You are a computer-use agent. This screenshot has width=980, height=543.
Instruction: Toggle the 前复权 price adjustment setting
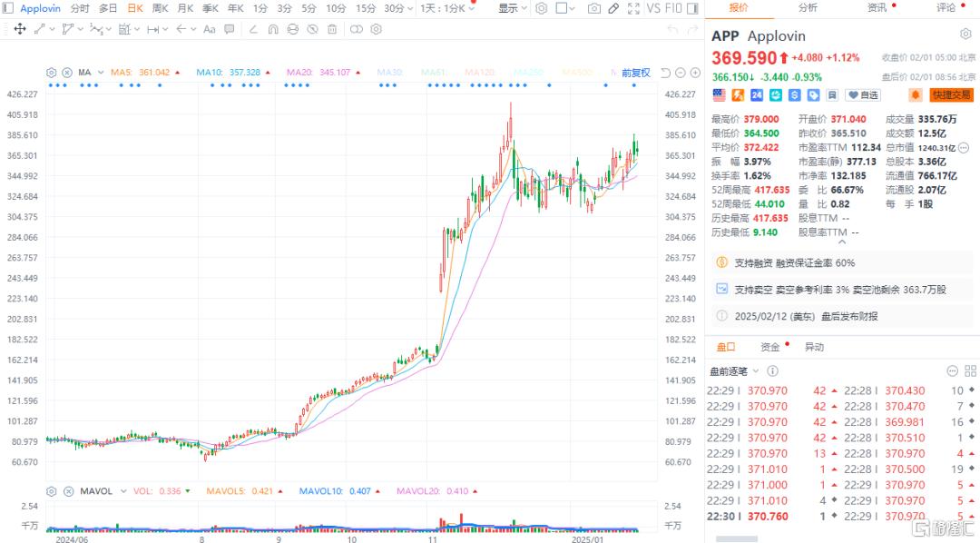pyautogui.click(x=635, y=73)
